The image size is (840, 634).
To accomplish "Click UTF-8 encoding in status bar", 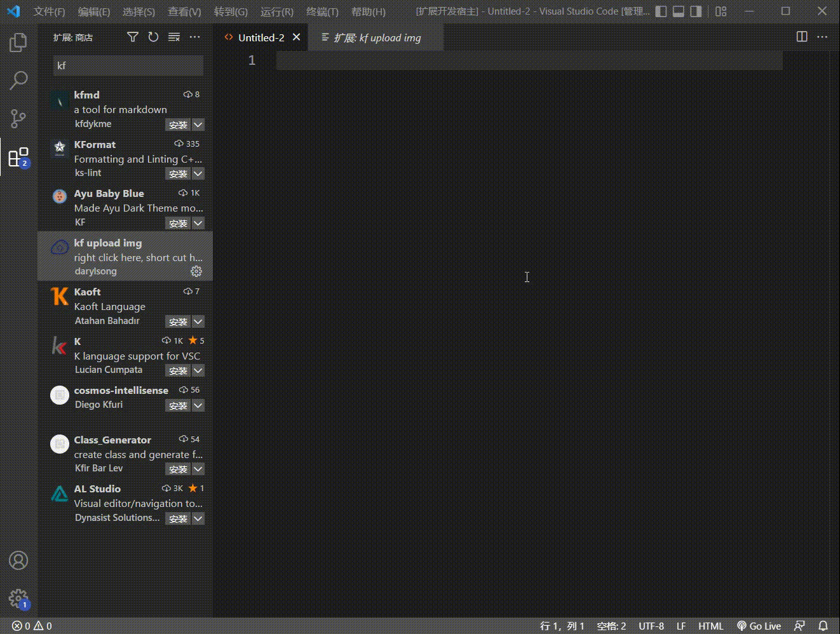I will 651,626.
